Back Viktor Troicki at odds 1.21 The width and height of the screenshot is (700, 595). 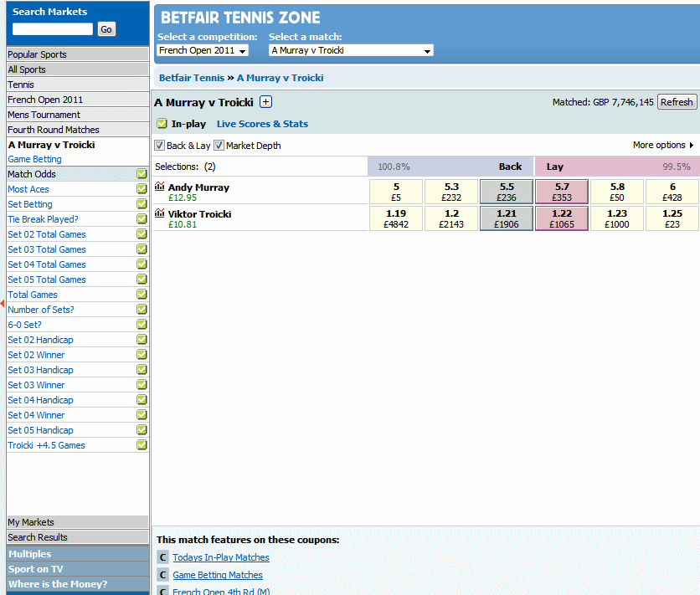(507, 218)
